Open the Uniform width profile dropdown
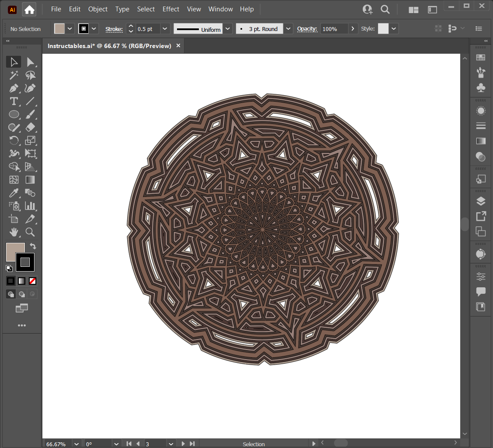 point(227,29)
